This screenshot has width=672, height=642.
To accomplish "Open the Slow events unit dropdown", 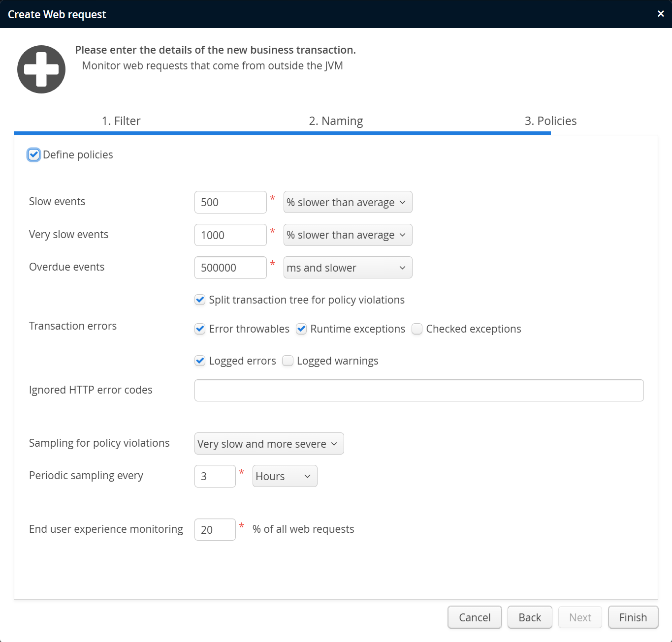I will click(348, 202).
